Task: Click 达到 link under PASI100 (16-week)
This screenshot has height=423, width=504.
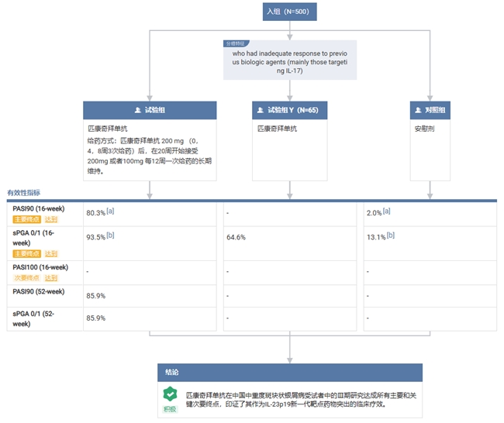Action: (x=51, y=277)
